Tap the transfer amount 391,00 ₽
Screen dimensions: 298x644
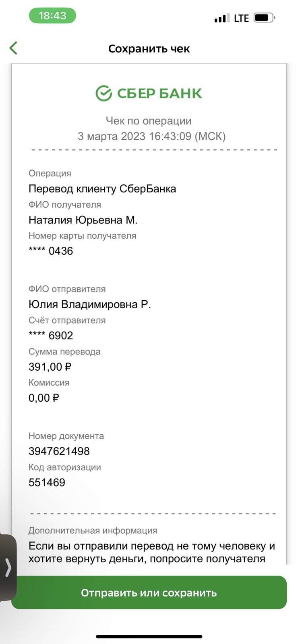point(50,367)
